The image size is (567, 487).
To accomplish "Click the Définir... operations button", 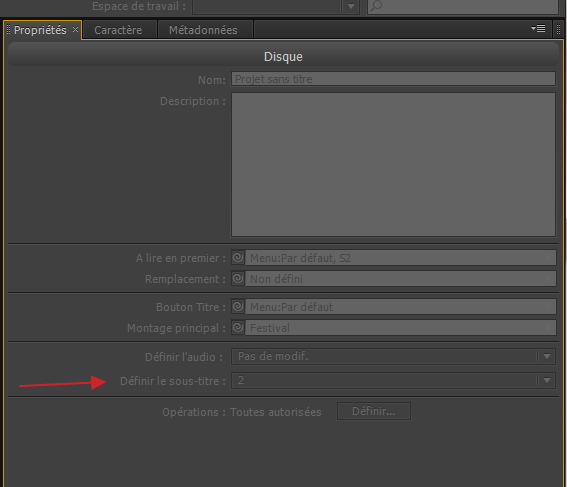I will (374, 411).
